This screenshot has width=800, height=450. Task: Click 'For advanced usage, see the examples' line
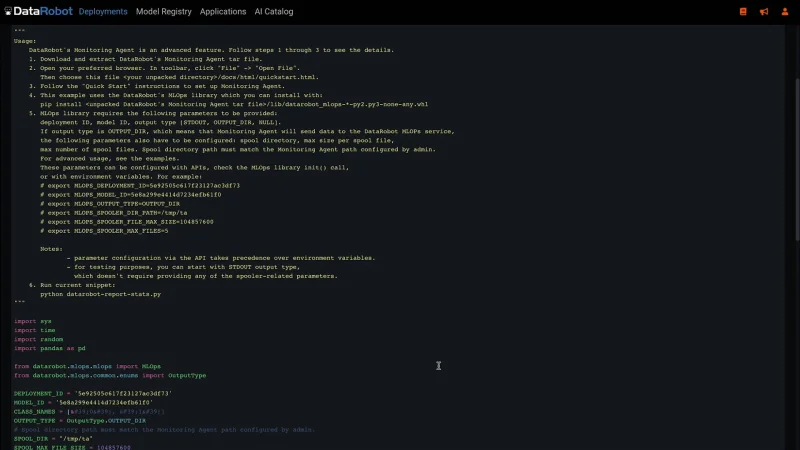110,159
